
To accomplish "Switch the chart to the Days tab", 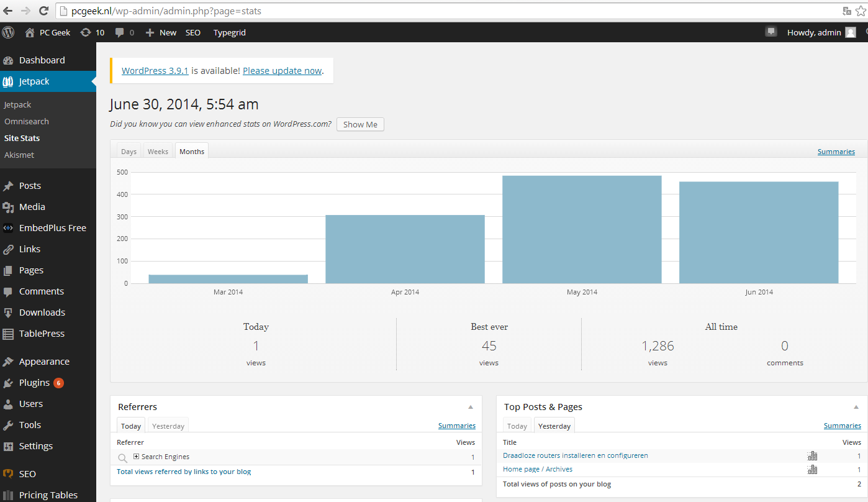I will (x=129, y=151).
